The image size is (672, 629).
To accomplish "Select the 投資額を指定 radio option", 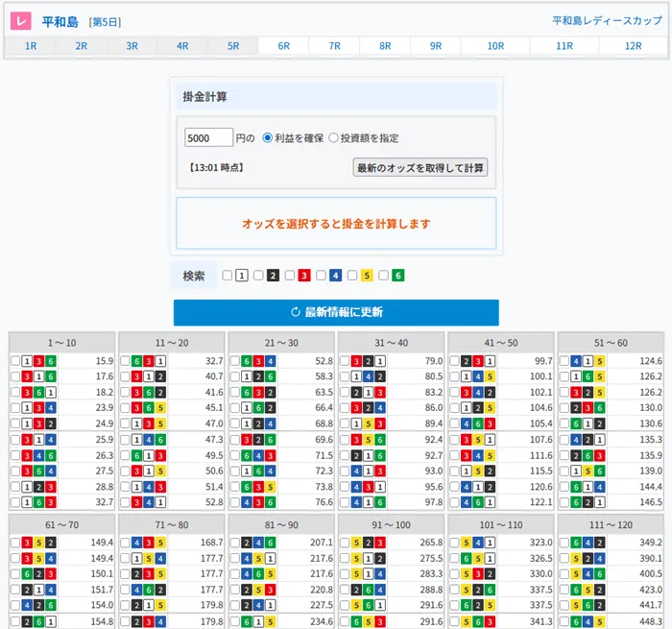I will pos(334,137).
